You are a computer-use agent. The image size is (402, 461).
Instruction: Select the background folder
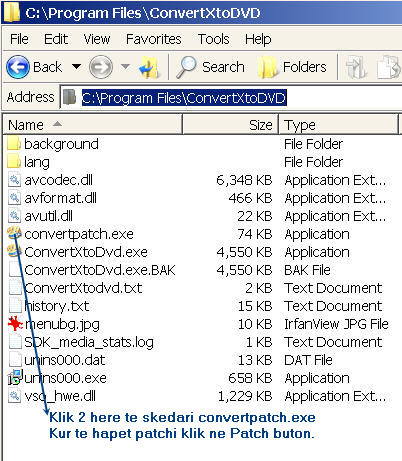point(53,144)
